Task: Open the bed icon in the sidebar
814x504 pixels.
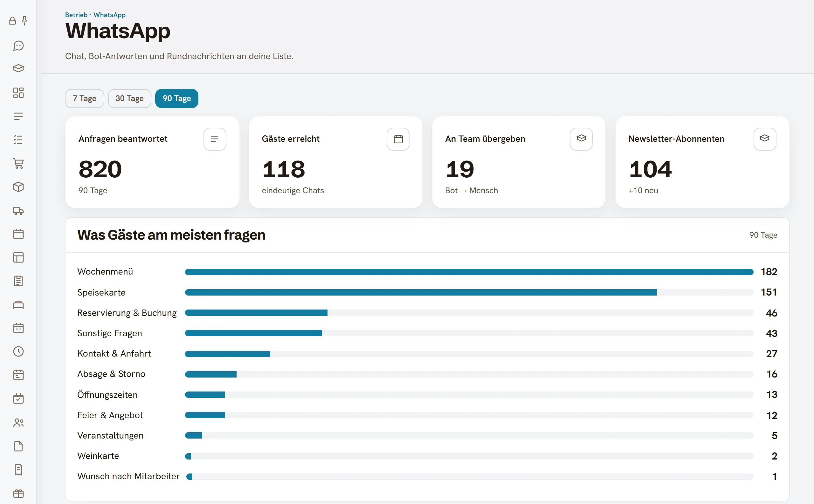Action: [x=18, y=305]
